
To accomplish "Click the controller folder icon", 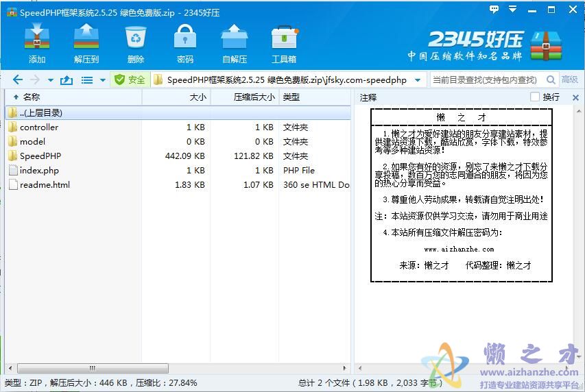I will [x=12, y=127].
